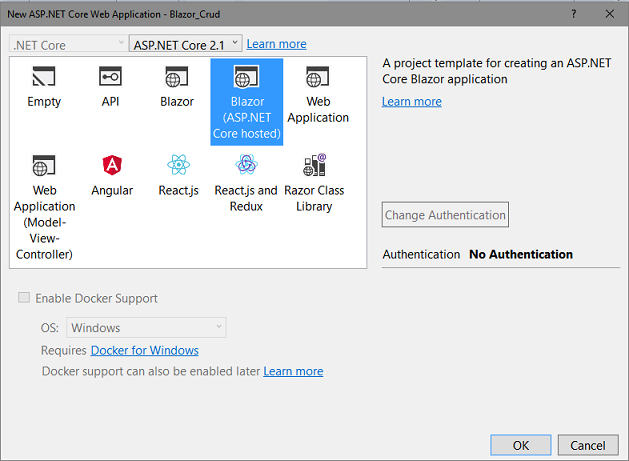Open Learn more link under template description

point(412,102)
